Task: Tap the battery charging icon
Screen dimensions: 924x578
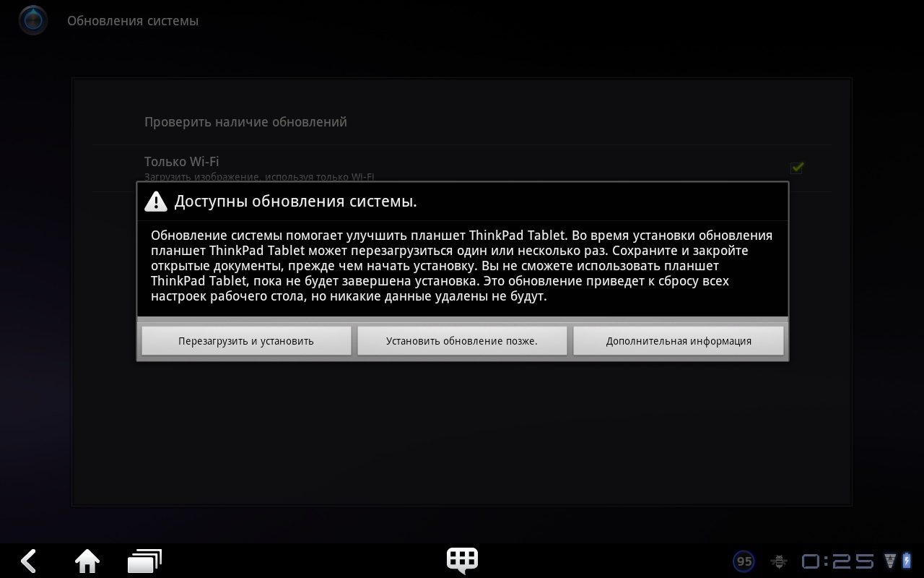Action: pos(907,561)
